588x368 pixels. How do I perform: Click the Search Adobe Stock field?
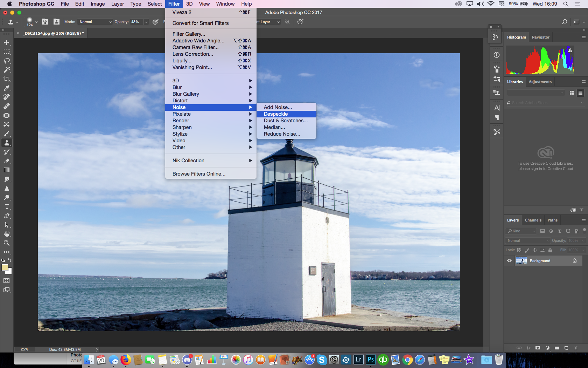click(x=545, y=103)
